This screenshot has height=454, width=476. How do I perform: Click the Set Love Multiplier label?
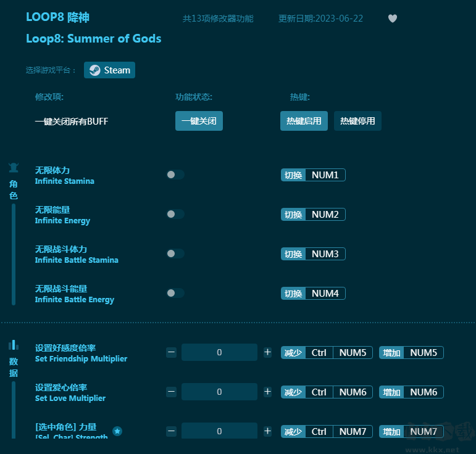point(70,398)
